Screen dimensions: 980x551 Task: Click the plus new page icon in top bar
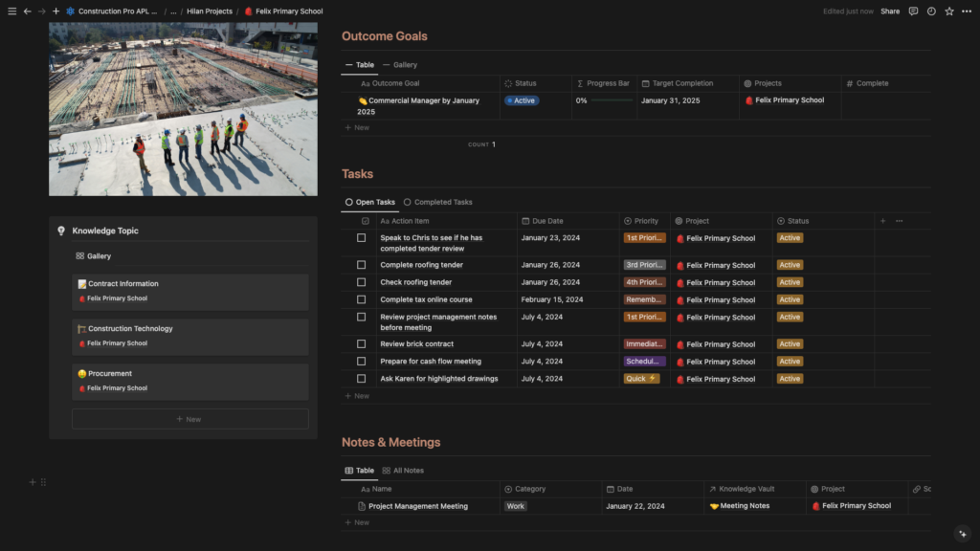pyautogui.click(x=56, y=11)
